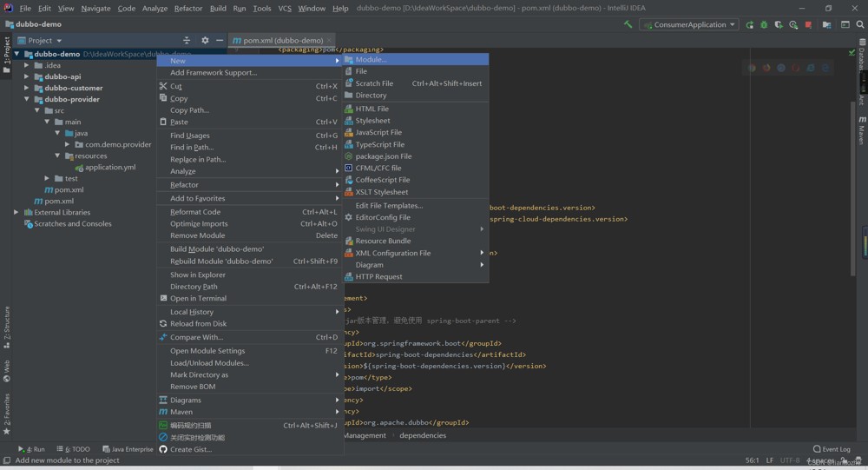Collapse the dubbo-provider tree node

pos(27,99)
